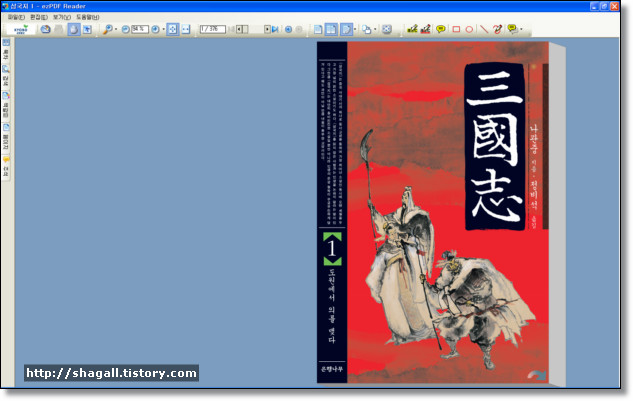Screen dimensions: 633x401
Task: Click the full screen mode icon
Action: (387, 29)
